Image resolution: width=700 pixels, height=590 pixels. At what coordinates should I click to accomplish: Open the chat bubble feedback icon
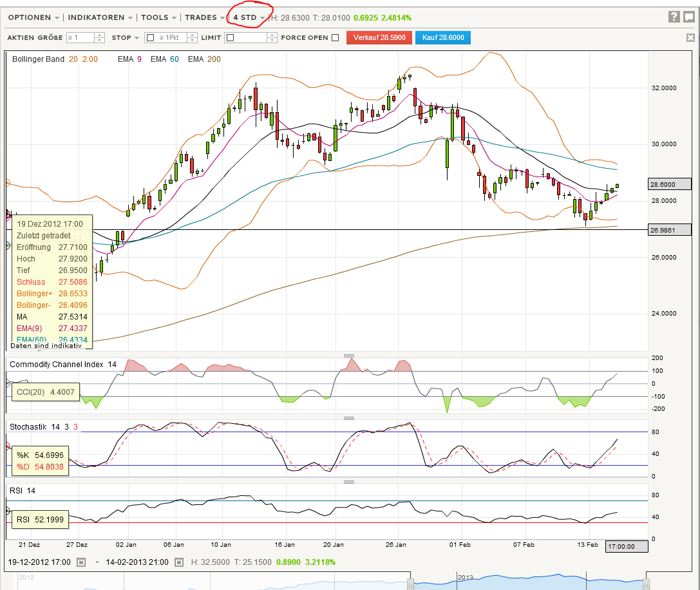tap(689, 17)
